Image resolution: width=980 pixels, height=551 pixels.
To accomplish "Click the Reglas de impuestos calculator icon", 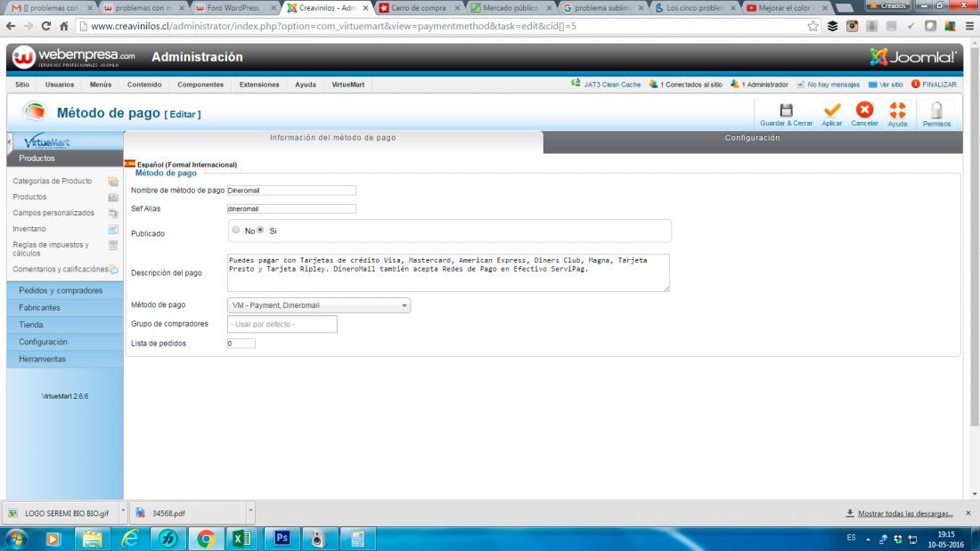I will (x=113, y=245).
